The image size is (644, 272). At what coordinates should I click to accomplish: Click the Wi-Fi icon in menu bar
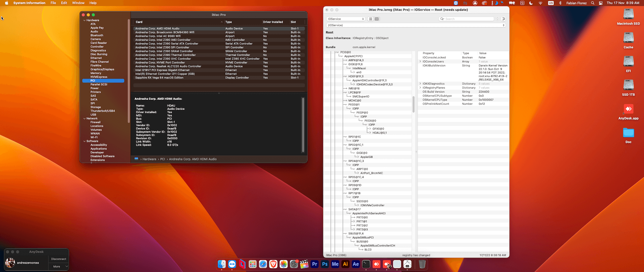point(540,3)
